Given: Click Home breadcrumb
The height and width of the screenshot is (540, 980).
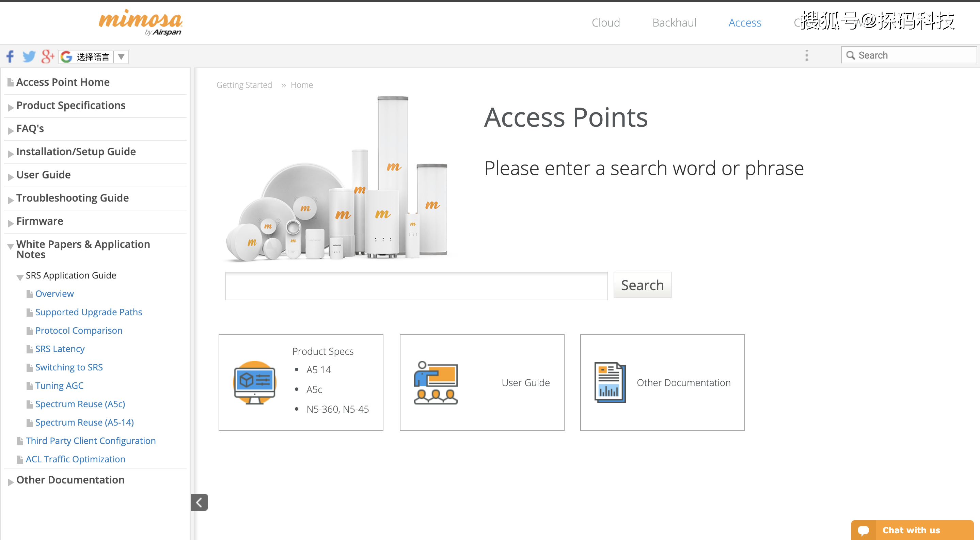Looking at the screenshot, I should click(x=302, y=85).
